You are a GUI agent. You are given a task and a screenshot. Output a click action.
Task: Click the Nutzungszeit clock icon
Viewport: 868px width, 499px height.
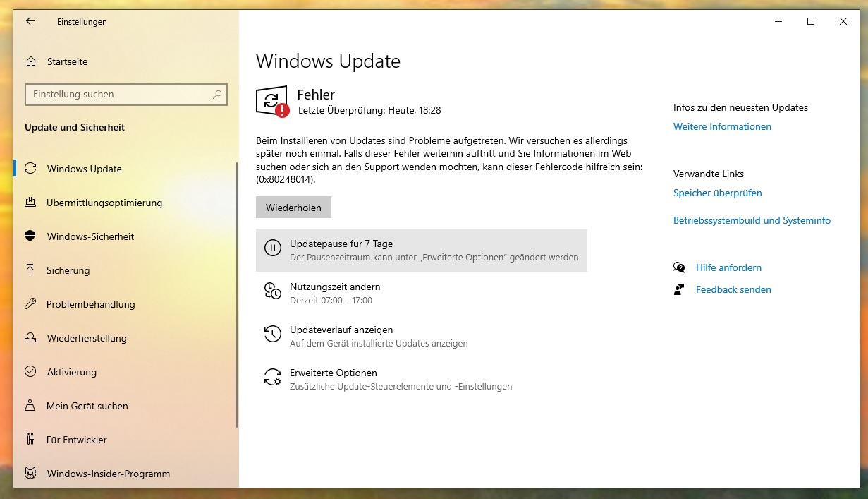tap(272, 291)
